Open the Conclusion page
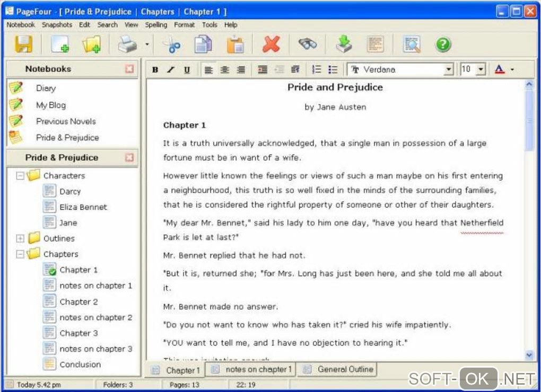The width and height of the screenshot is (541, 392). pos(80,364)
